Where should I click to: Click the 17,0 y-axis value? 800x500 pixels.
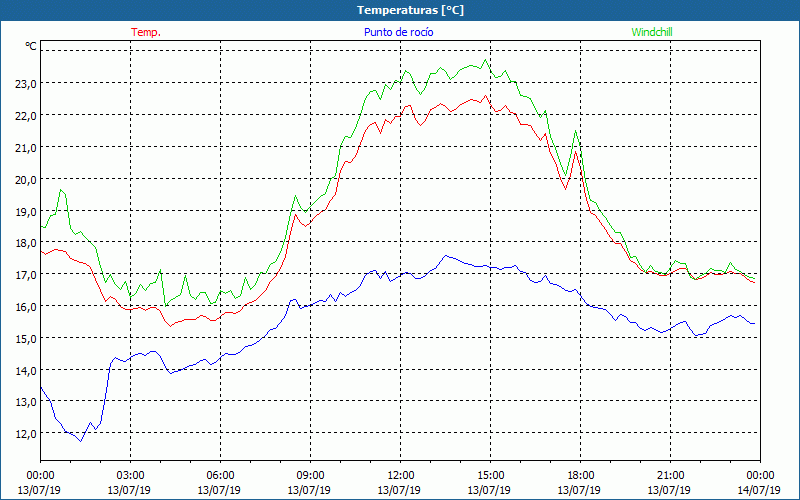[x=26, y=276]
